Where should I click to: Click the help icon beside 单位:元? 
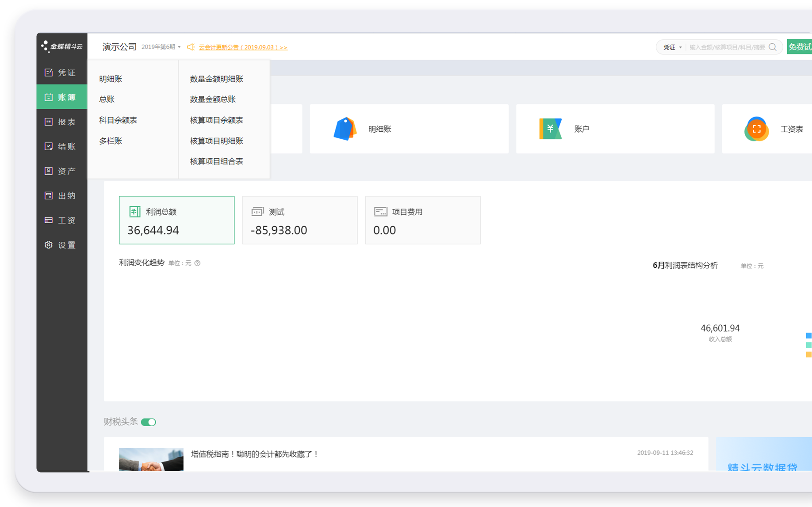click(x=197, y=263)
